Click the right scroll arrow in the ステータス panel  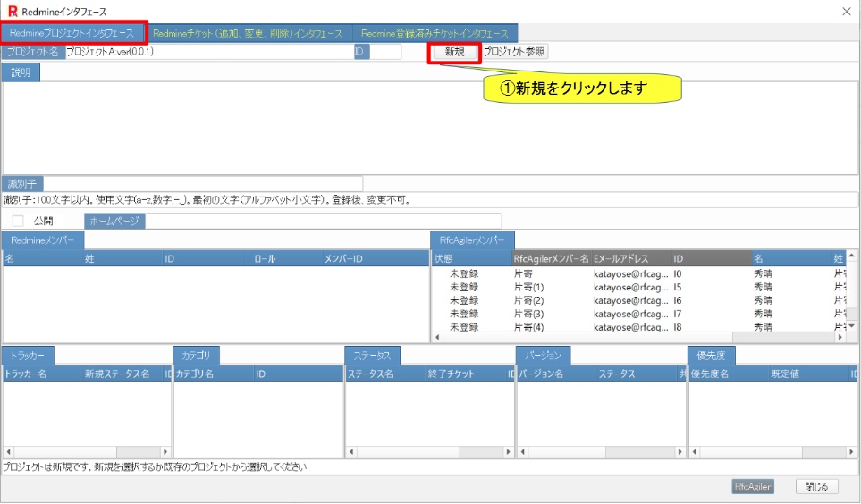pos(509,452)
